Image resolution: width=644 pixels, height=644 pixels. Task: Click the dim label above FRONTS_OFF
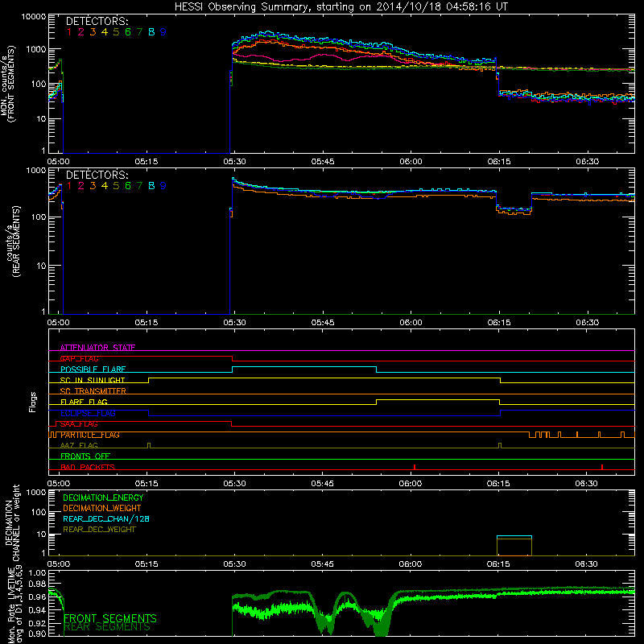point(79,445)
